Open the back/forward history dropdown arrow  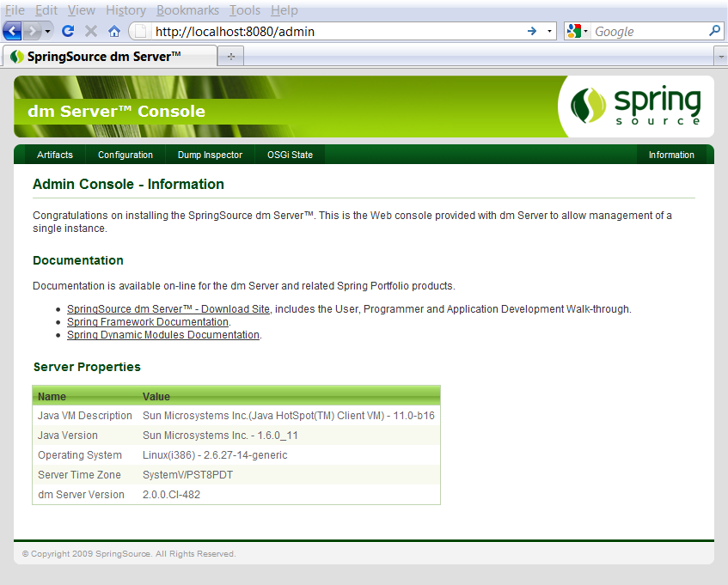(47, 32)
